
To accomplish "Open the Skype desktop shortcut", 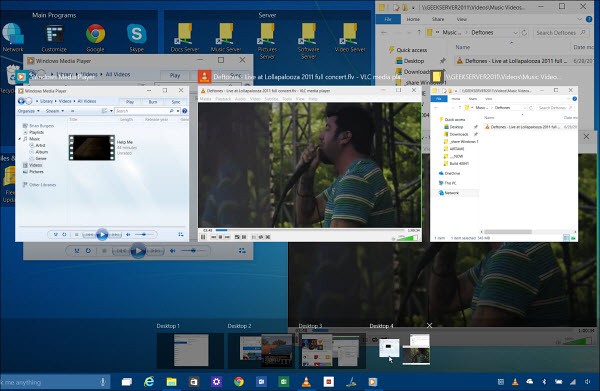I will coord(137,37).
